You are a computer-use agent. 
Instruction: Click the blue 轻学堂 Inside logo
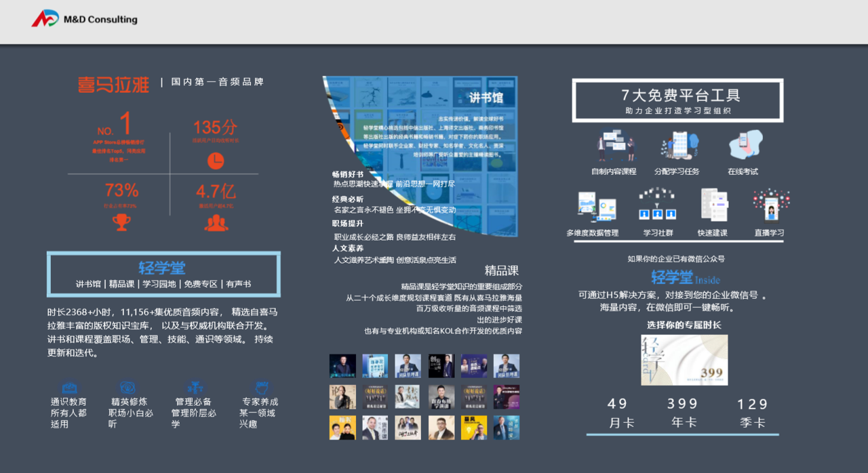pyautogui.click(x=686, y=278)
